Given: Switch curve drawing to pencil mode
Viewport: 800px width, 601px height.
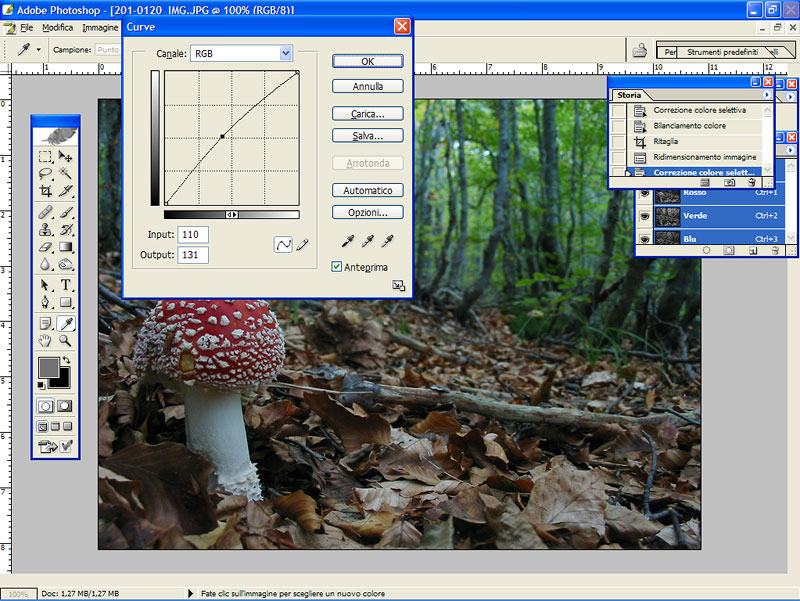Looking at the screenshot, I should point(303,245).
